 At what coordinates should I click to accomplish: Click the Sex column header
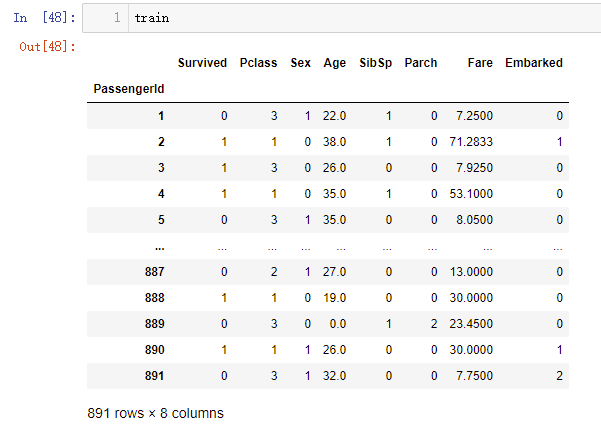[300, 63]
